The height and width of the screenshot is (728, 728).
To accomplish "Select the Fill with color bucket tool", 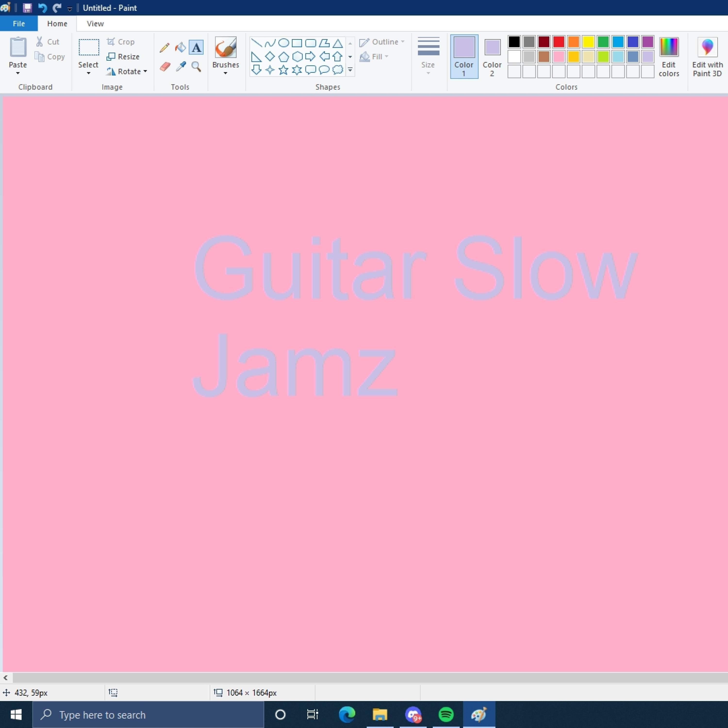I will pyautogui.click(x=181, y=48).
